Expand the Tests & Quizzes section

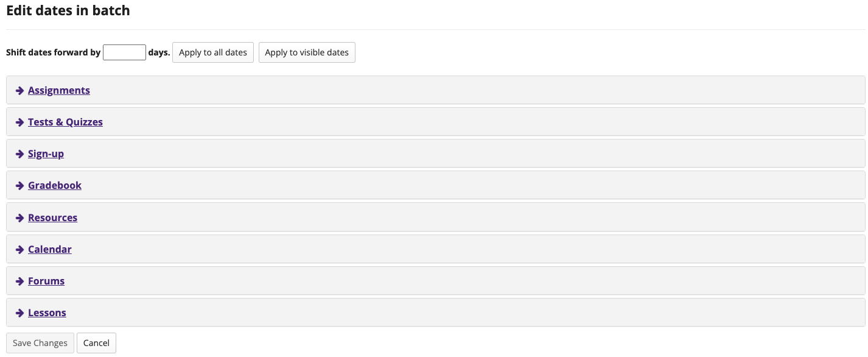coord(65,122)
